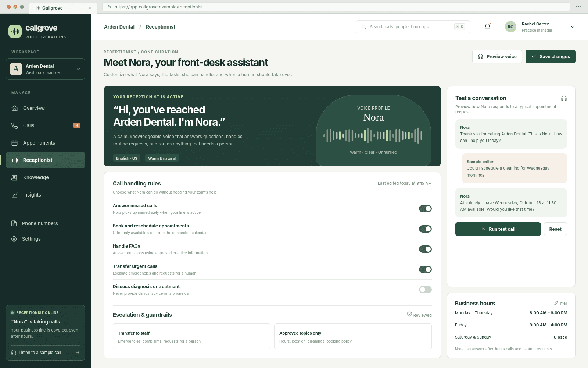Open the Receptionist sidebar item
Image resolution: width=588 pixels, height=368 pixels.
(x=46, y=160)
